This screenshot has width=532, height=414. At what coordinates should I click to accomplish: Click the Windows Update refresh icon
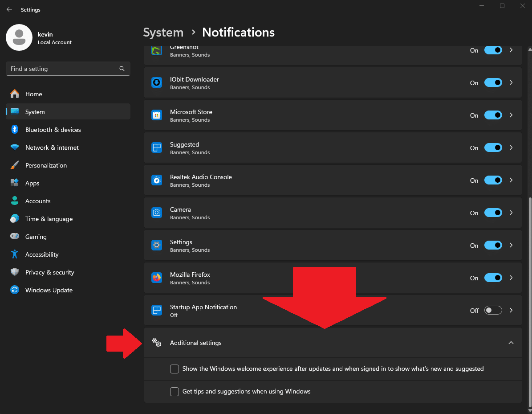15,290
